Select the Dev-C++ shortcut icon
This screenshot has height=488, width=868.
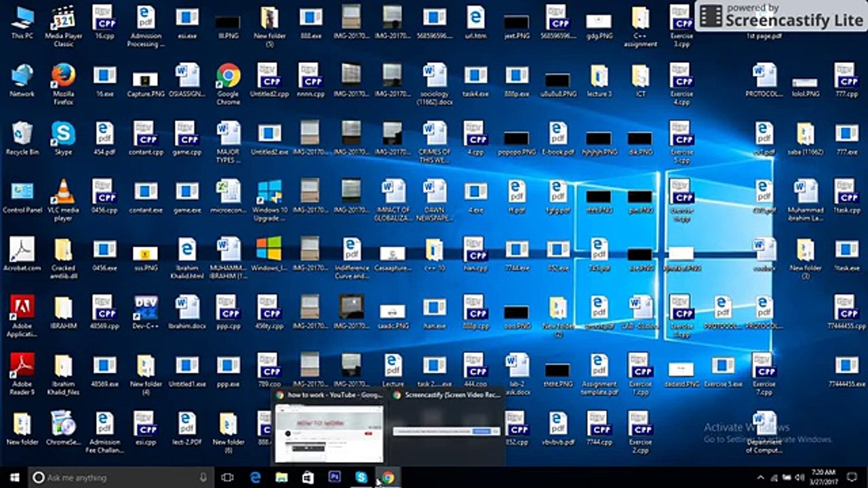[x=146, y=308]
